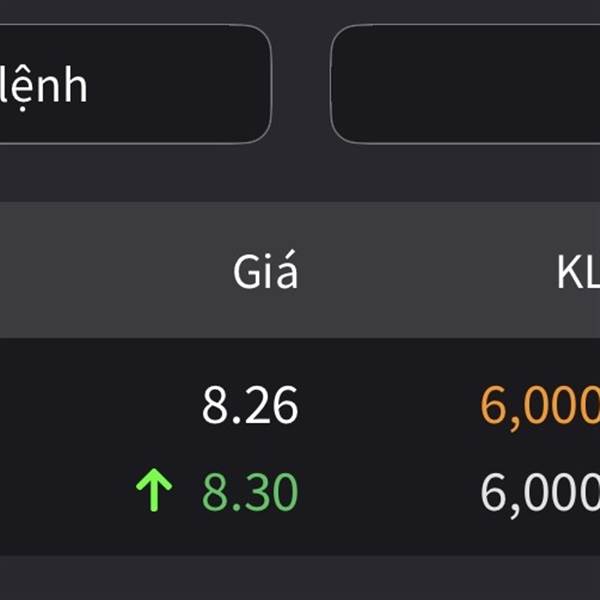Screen dimensions: 600x600
Task: Click the green up arrow beside 8.30
Action: 154,490
